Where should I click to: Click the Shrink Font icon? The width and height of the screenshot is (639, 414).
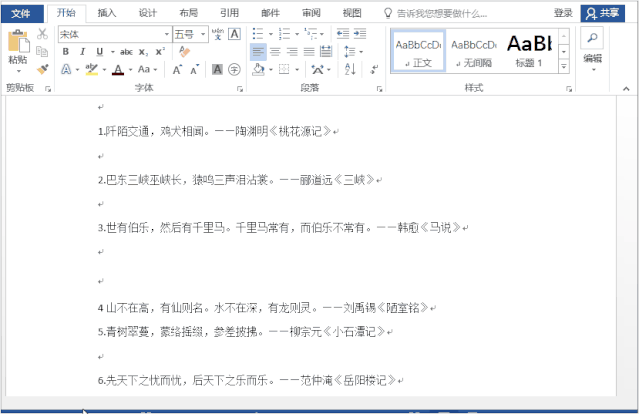pos(195,70)
